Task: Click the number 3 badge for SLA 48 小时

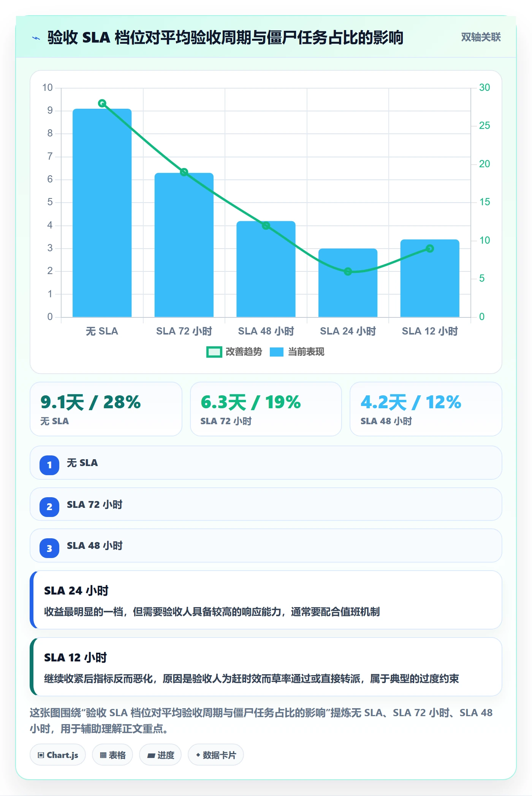Action: click(x=49, y=548)
